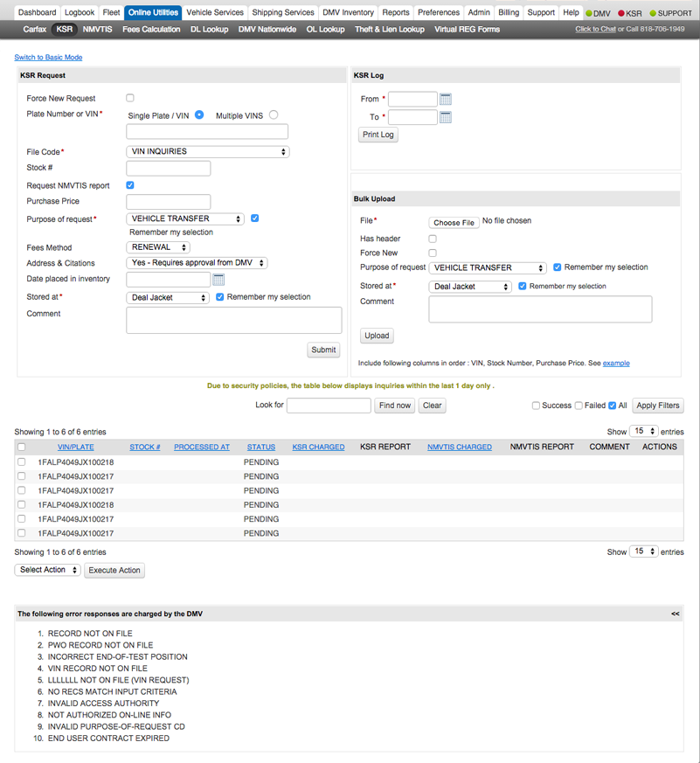Open the File Code dropdown
Screen dimensions: 700x763
(x=207, y=152)
